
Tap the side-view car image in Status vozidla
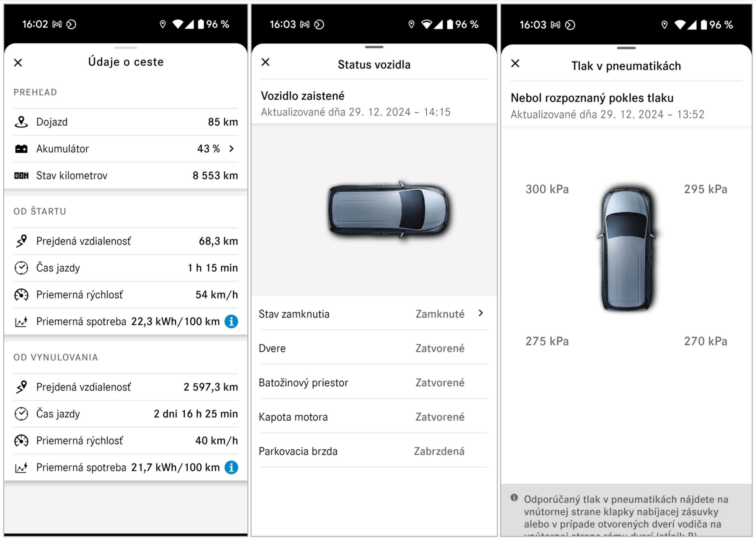388,209
